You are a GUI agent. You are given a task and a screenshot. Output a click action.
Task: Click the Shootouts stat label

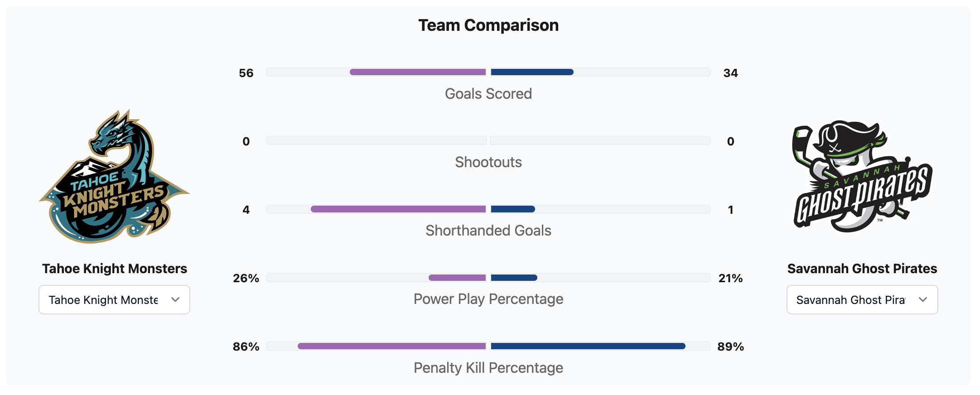[x=488, y=162]
